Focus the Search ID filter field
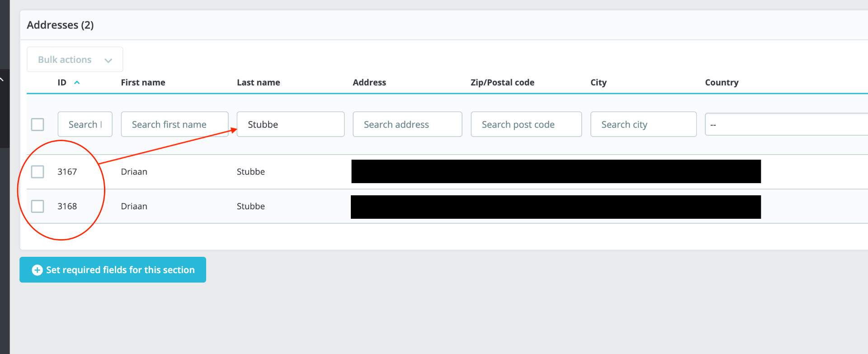 tap(85, 124)
